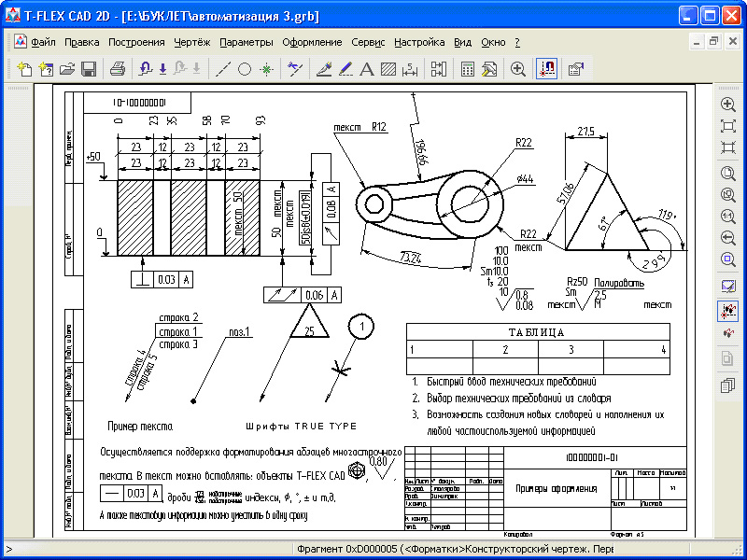Select the Dimension tool
This screenshot has height=560, width=747.
[x=410, y=69]
